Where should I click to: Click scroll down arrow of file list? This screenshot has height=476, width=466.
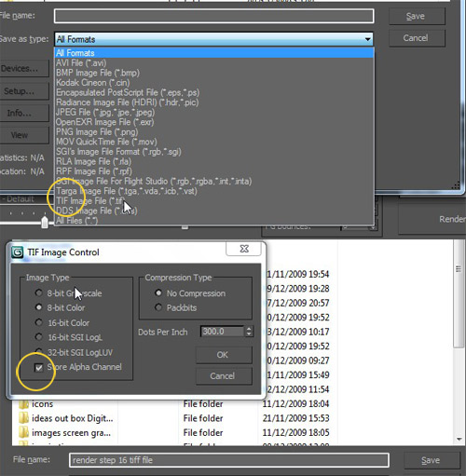(x=459, y=440)
